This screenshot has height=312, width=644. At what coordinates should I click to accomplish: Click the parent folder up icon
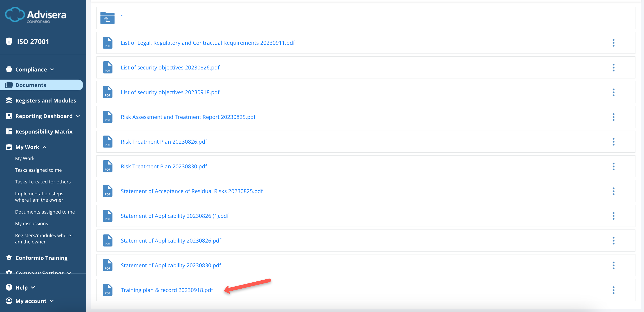coord(107,18)
